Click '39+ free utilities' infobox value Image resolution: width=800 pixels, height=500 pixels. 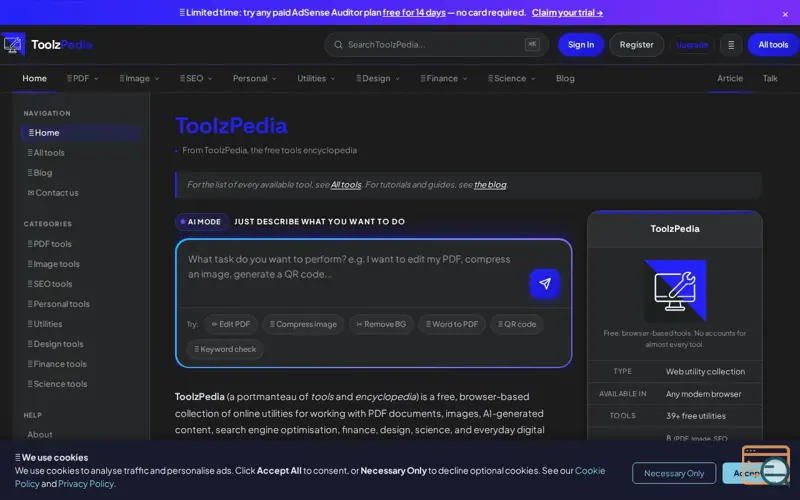coord(695,416)
